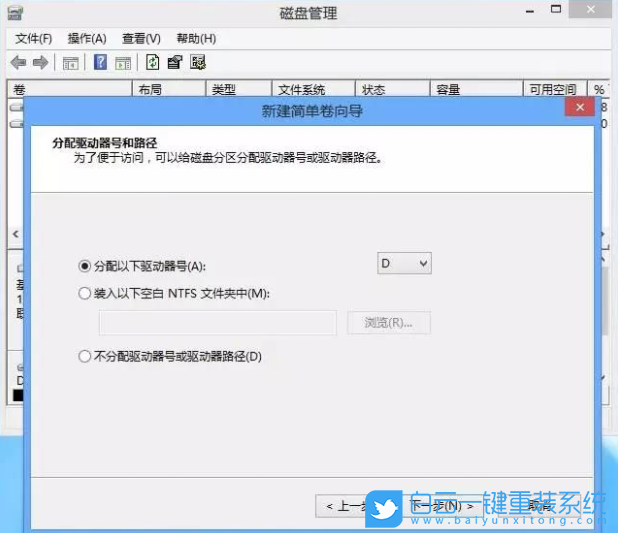Open the blue Help question-mark icon
The height and width of the screenshot is (533, 618).
100,62
